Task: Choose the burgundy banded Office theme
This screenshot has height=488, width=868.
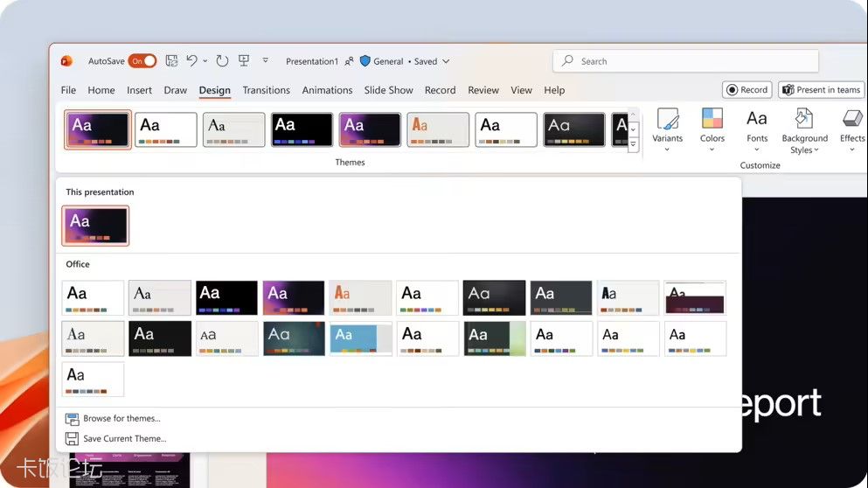Action: (695, 297)
